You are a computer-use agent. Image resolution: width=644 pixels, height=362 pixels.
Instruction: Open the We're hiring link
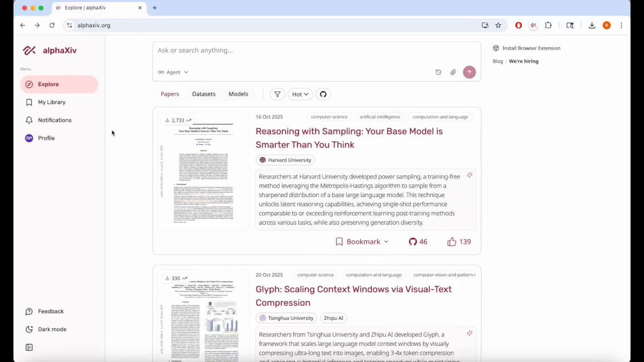coord(524,61)
